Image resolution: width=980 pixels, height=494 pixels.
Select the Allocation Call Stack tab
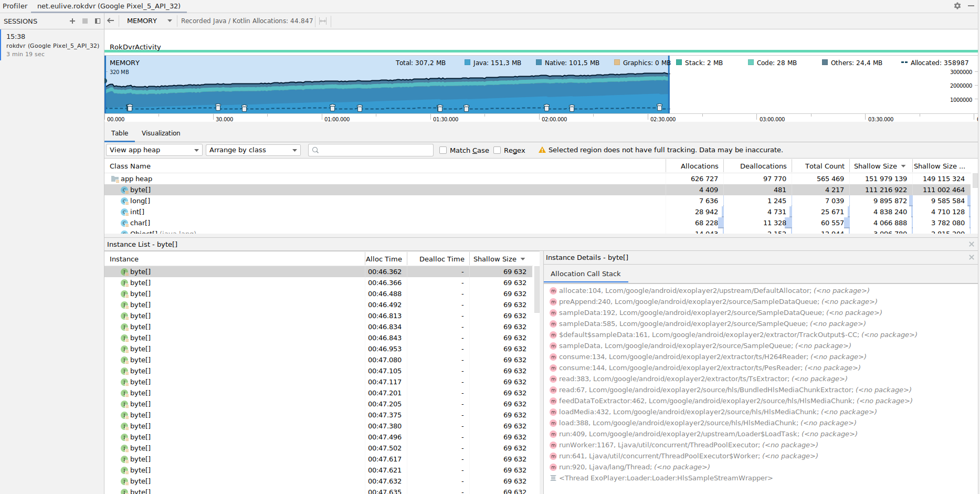coord(585,274)
